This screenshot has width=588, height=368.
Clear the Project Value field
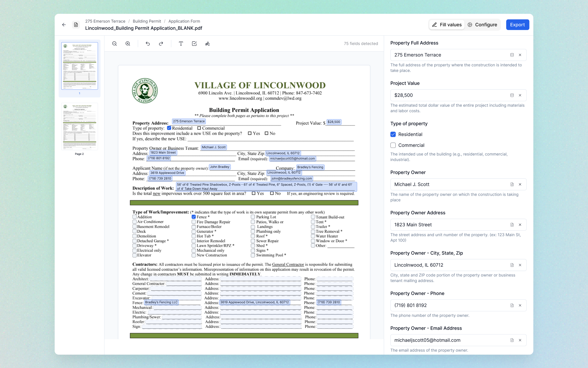point(520,95)
